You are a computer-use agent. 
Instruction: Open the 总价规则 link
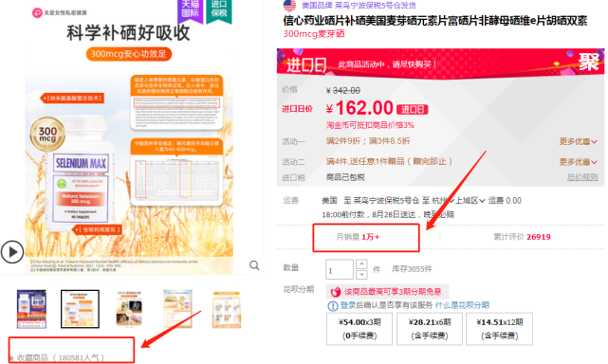pos(582,177)
